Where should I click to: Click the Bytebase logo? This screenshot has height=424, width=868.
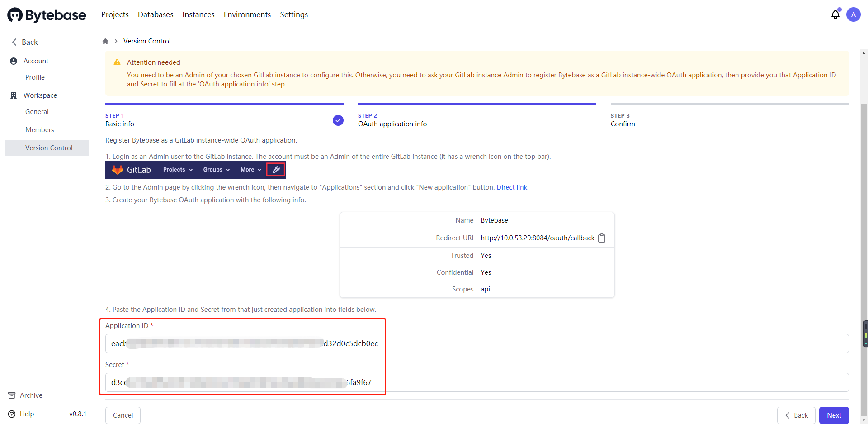[47, 15]
